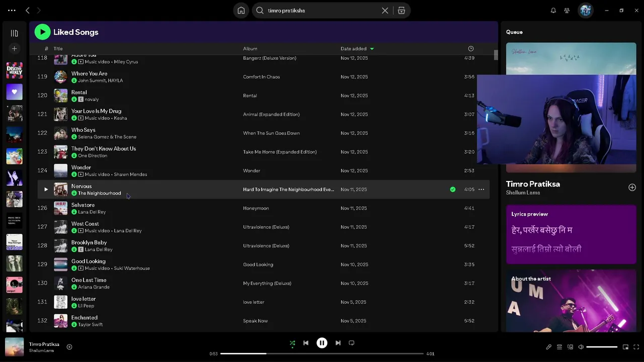Open artist Ariana Grande

coord(94,287)
